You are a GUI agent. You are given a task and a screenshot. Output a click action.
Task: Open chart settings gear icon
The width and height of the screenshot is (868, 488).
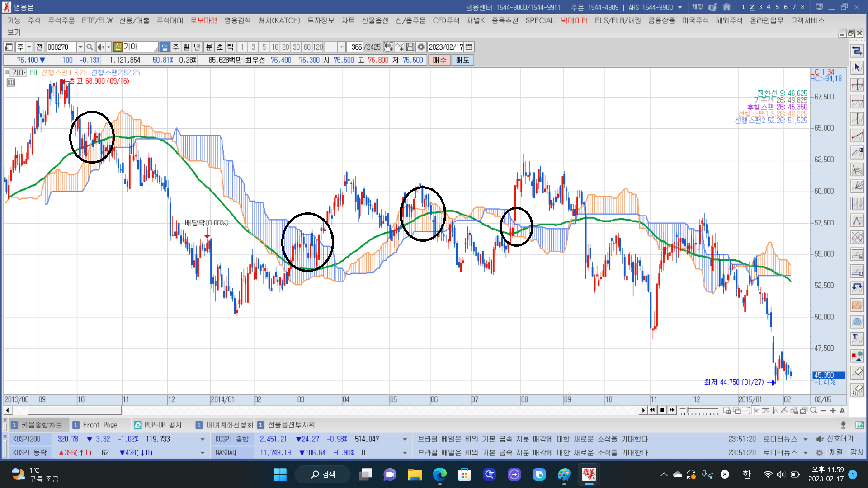[x=421, y=47]
